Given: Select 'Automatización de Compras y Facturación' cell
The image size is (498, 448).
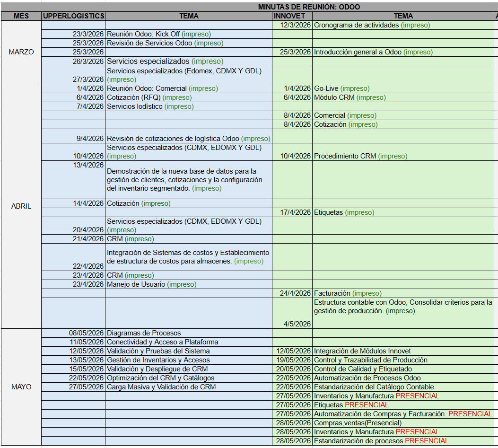Looking at the screenshot, I should 403,414.
